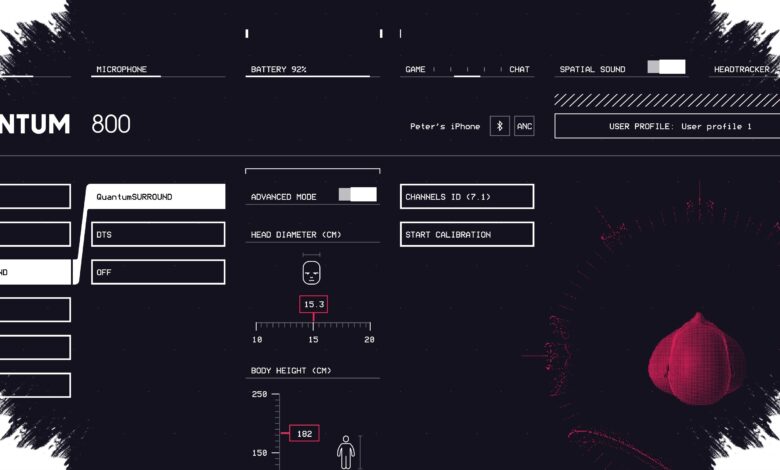The width and height of the screenshot is (780, 470).
Task: Click the 800 model number text
Action: tap(111, 124)
